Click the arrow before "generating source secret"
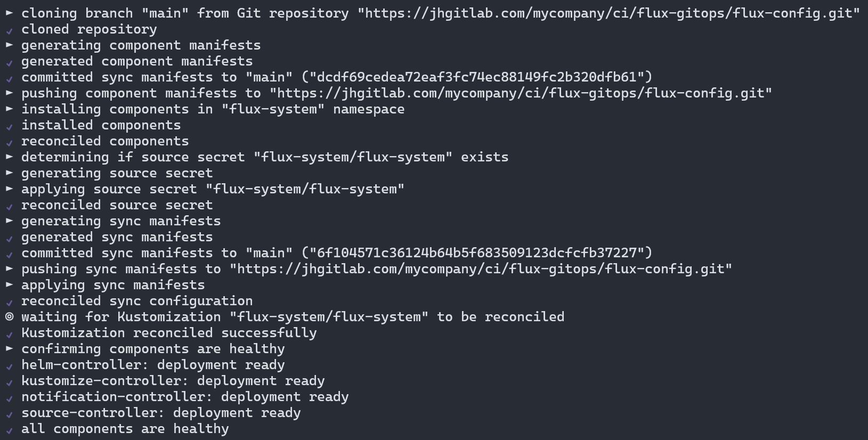Image resolution: width=868 pixels, height=440 pixels. 9,173
